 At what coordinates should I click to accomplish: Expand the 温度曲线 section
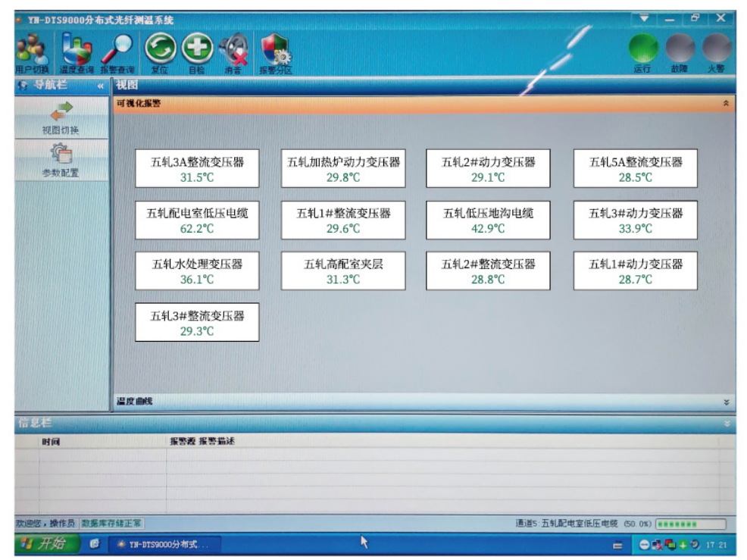[726, 402]
